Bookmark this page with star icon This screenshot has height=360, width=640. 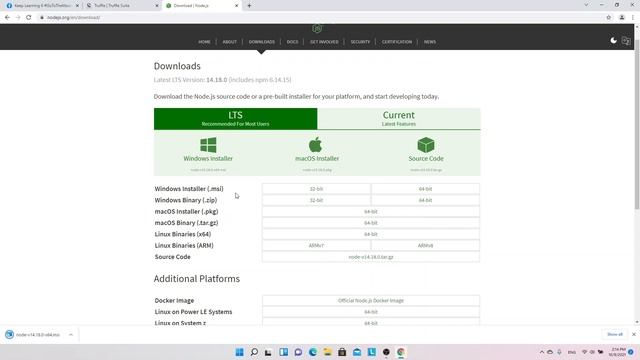[609, 18]
